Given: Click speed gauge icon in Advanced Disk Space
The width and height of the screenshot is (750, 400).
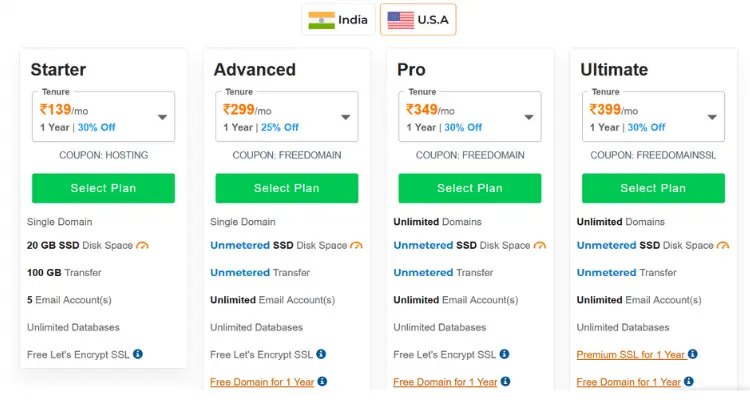Looking at the screenshot, I should pyautogui.click(x=356, y=245).
